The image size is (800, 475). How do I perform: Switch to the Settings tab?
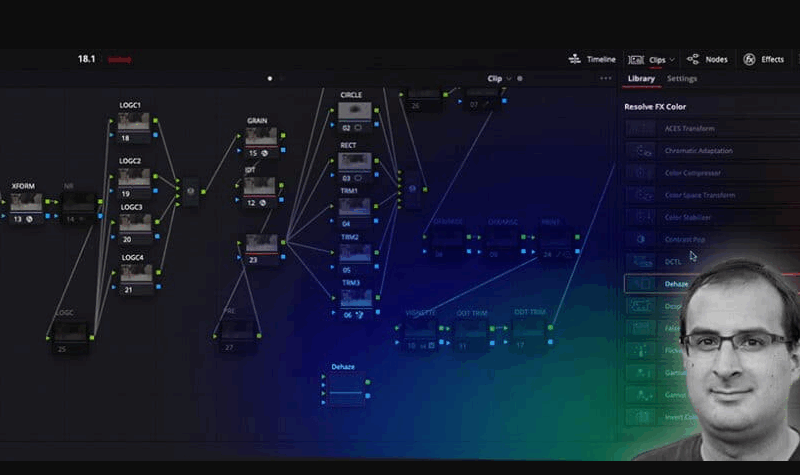pyautogui.click(x=682, y=79)
